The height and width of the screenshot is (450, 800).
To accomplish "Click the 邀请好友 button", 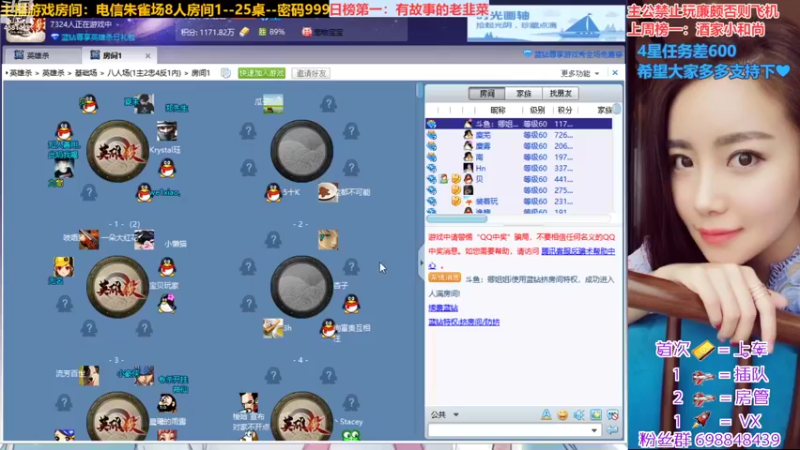I will [x=311, y=73].
